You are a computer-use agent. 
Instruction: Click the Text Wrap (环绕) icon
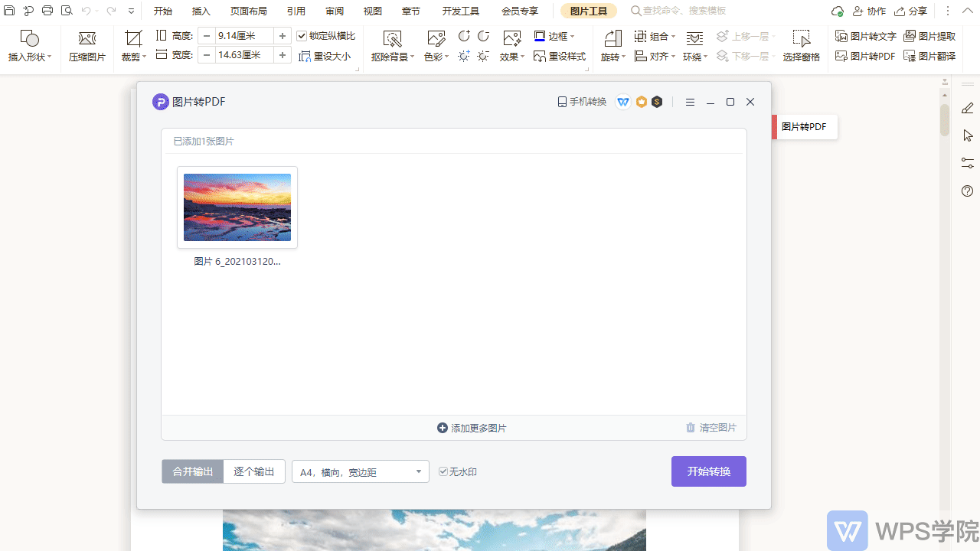click(x=694, y=39)
